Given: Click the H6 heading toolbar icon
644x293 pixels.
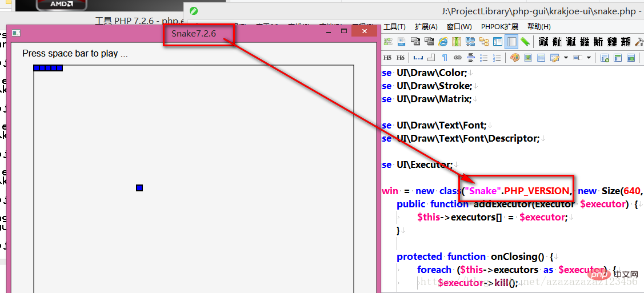Looking at the screenshot, I should 401,58.
